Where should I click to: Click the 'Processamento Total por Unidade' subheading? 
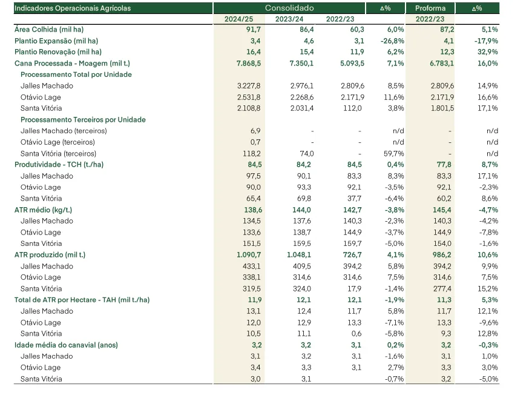[x=76, y=75]
